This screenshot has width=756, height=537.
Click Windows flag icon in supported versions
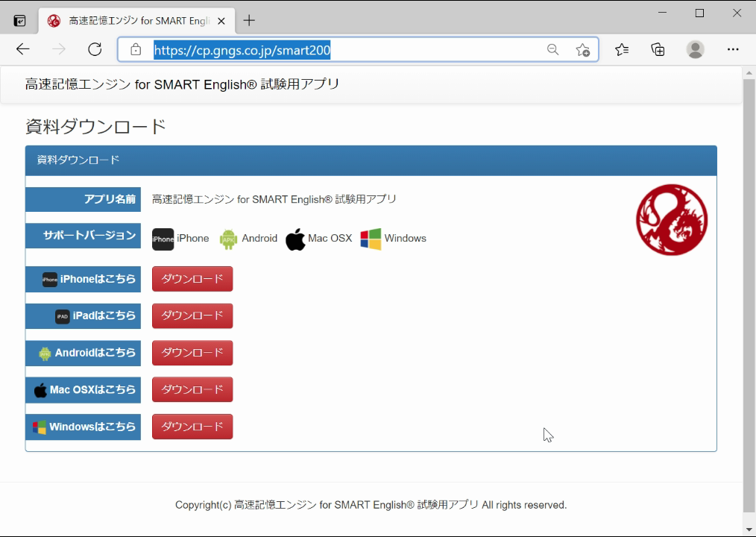pos(371,239)
